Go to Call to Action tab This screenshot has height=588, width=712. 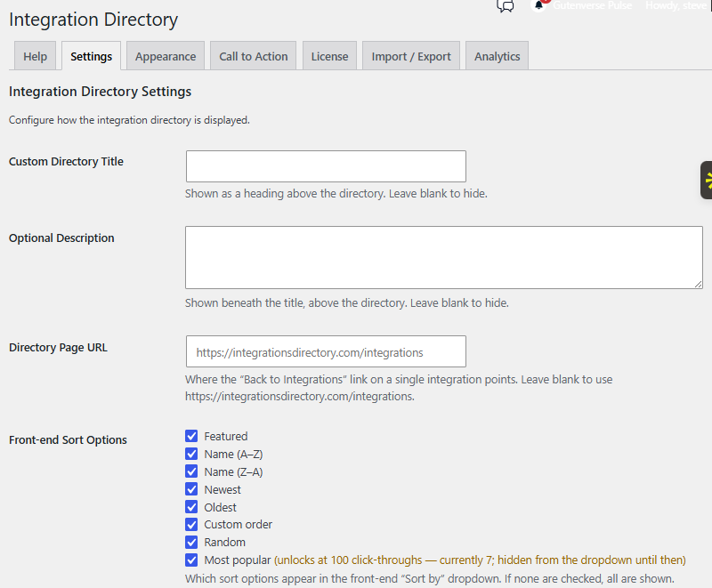click(254, 56)
